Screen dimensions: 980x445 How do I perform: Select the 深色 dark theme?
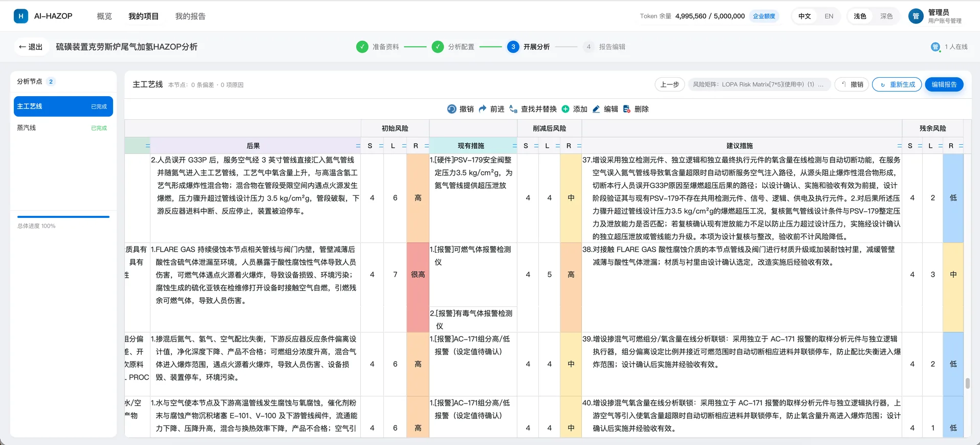click(x=886, y=16)
